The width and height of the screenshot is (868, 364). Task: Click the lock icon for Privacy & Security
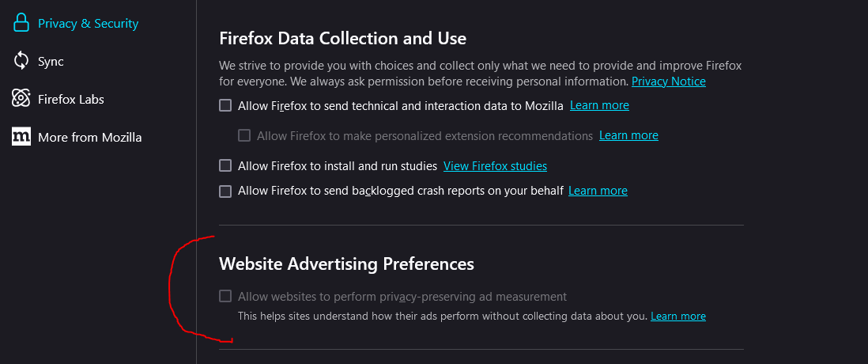(21, 23)
